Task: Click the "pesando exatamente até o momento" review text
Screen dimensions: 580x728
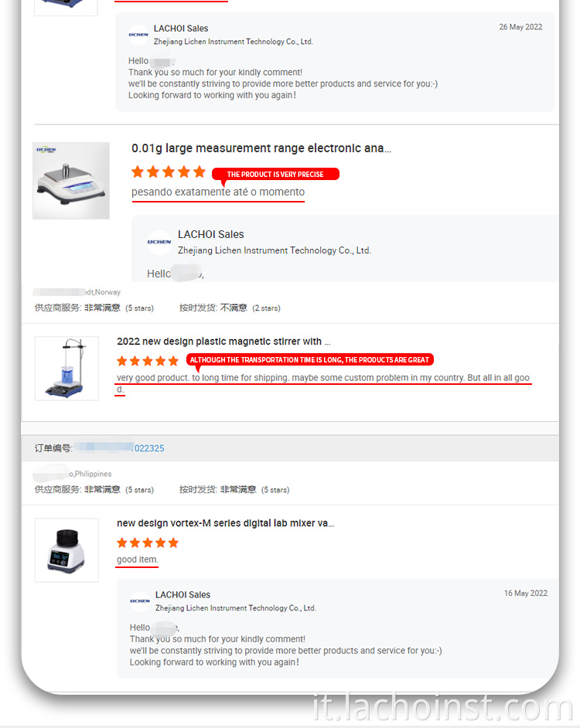Action: (218, 192)
